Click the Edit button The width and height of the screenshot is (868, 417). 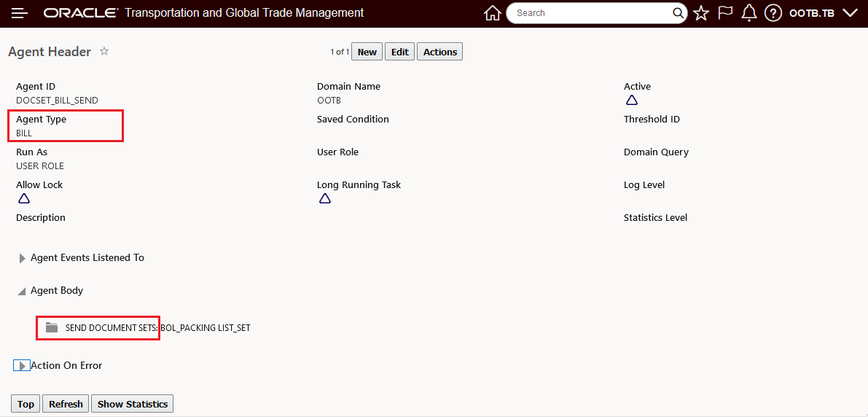click(399, 52)
